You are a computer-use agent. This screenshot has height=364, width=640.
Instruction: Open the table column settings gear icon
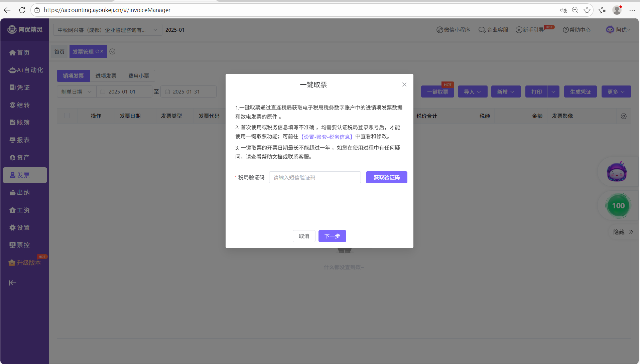click(623, 116)
